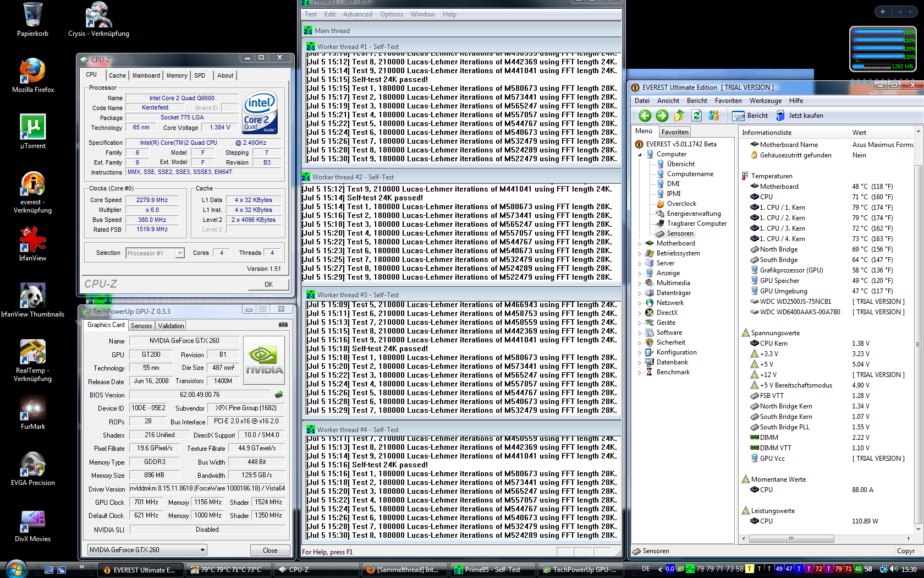This screenshot has height=578, width=924.
Task: Expand the Motherboard node in EVEREST tree
Action: 640,244
